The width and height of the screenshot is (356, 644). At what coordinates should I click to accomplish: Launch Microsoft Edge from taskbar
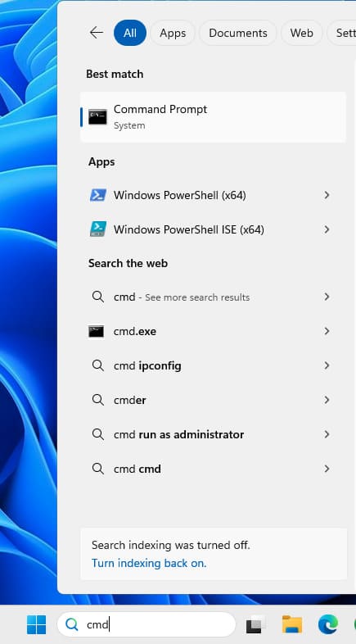pyautogui.click(x=328, y=624)
